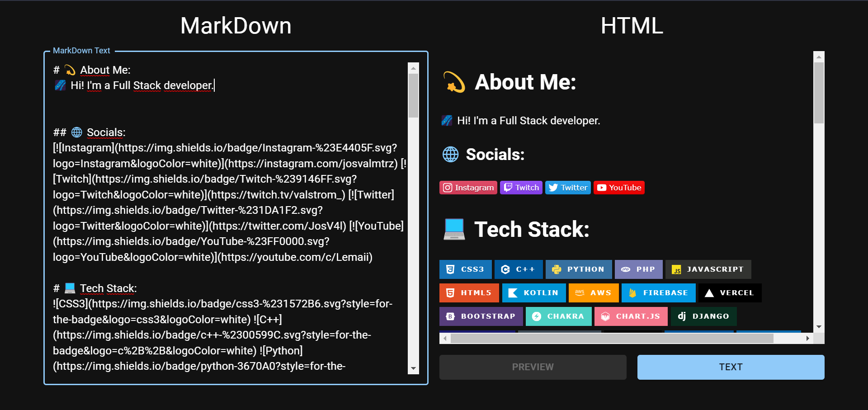Viewport: 868px width, 410px height.
Task: Click the '# About Me:' line in markdown editor
Action: tap(92, 70)
